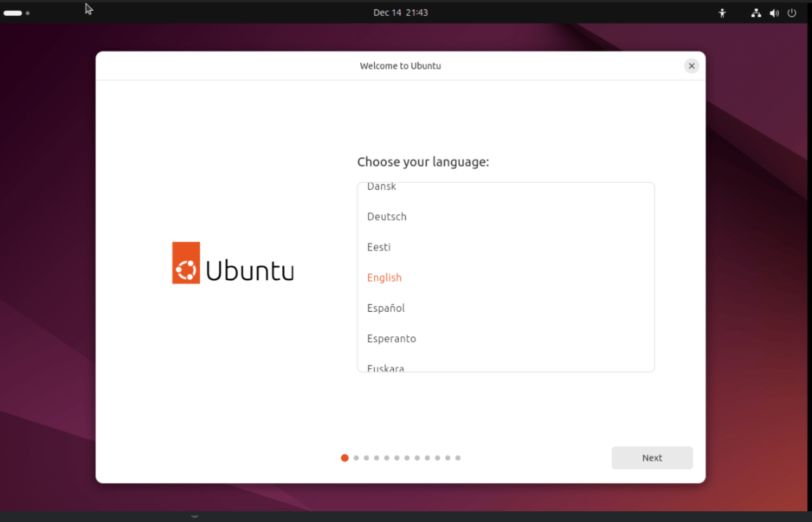Close the Welcome to Ubuntu window
Image resolution: width=812 pixels, height=522 pixels.
691,66
